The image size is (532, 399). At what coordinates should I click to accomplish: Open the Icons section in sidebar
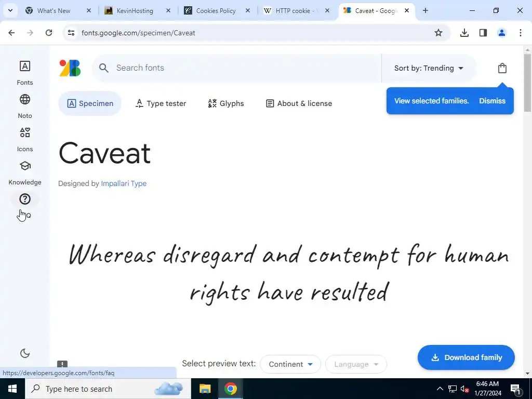[25, 139]
